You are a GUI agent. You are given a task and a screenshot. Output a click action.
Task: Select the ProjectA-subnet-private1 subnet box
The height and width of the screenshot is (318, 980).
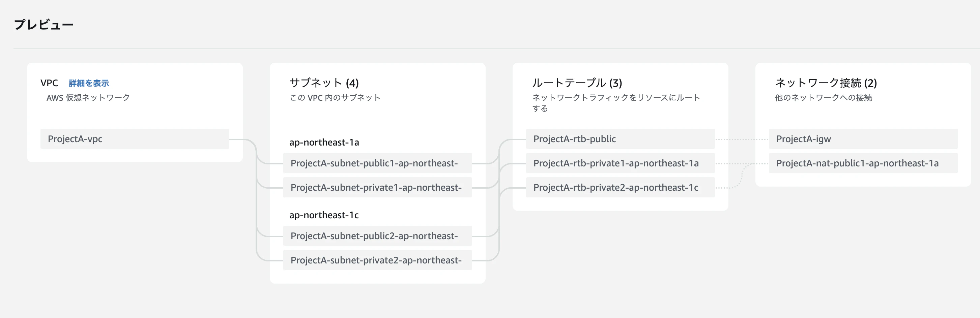click(x=377, y=188)
